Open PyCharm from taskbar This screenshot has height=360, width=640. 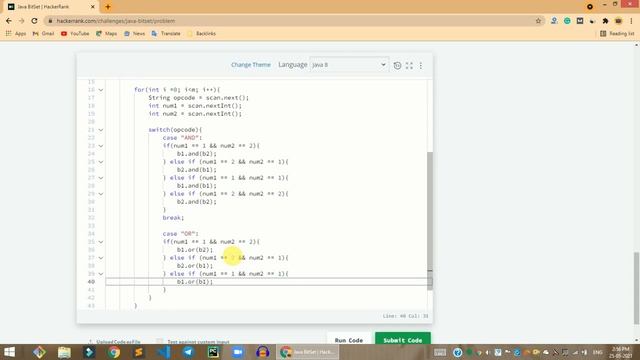click(x=213, y=352)
